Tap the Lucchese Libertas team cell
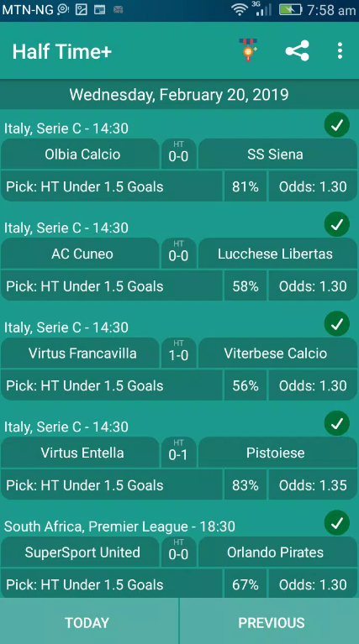 coord(277,254)
